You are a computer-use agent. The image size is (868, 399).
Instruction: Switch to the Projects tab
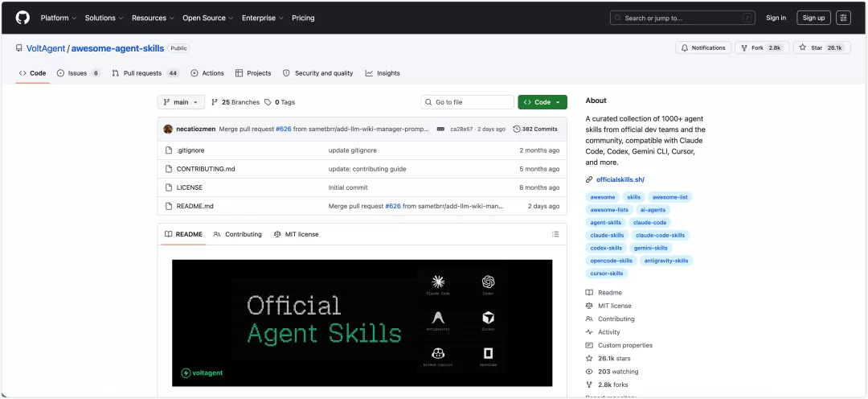(x=253, y=73)
